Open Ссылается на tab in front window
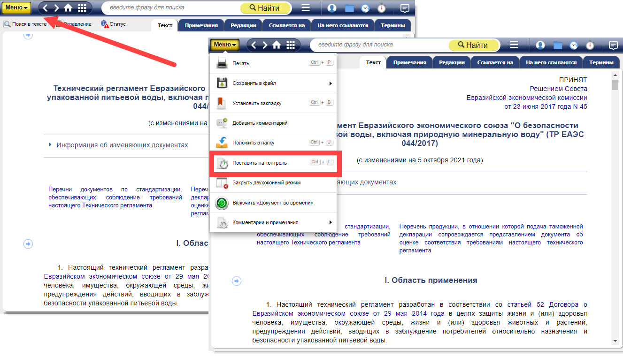Viewport: 623px width, 364px height. [x=495, y=62]
